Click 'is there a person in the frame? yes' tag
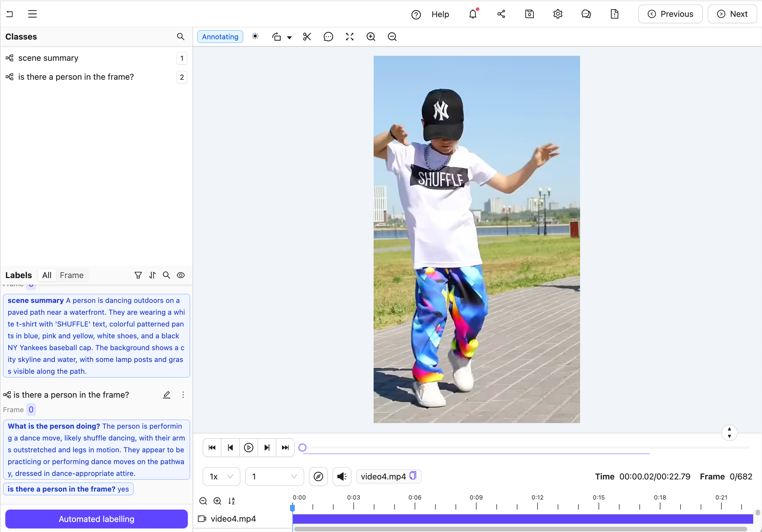The image size is (762, 532). 68,489
